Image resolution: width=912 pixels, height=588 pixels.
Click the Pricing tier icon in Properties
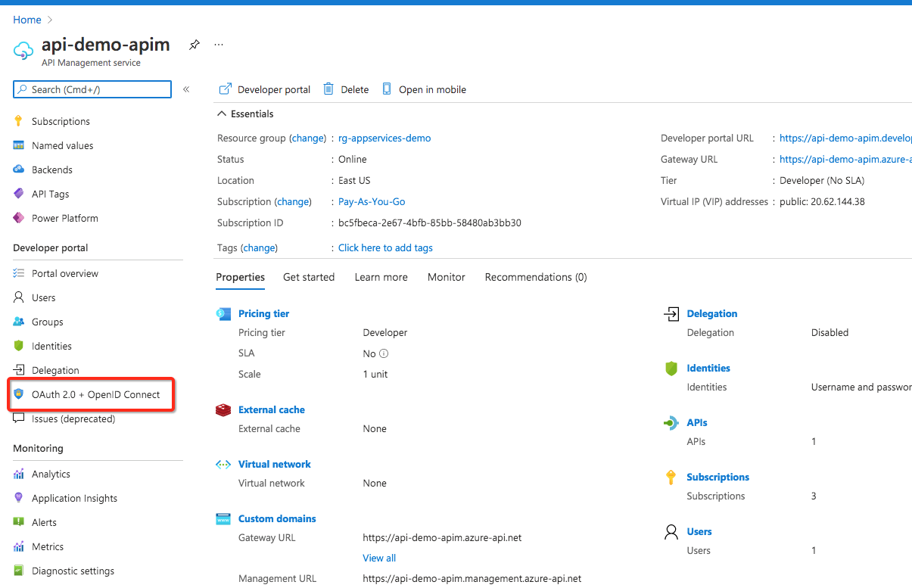click(223, 313)
